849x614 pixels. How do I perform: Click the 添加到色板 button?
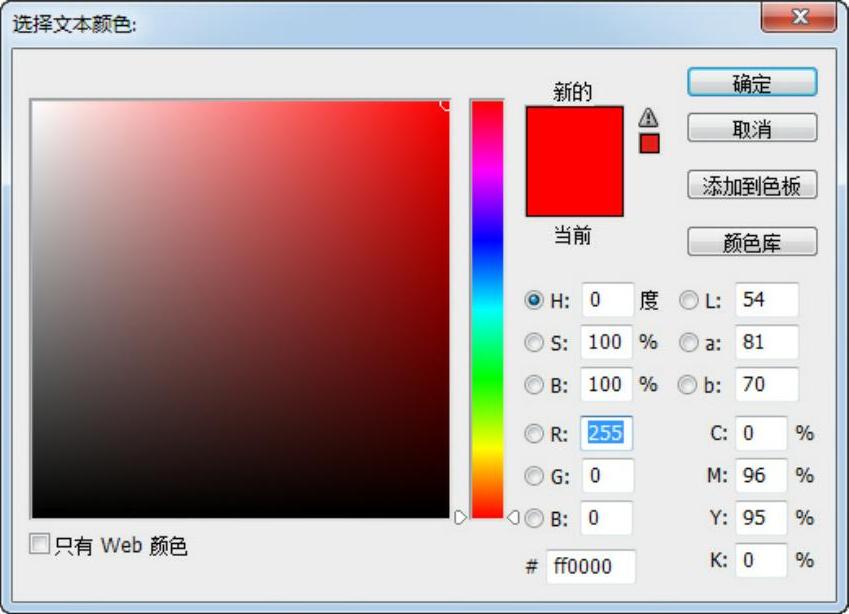tap(752, 186)
